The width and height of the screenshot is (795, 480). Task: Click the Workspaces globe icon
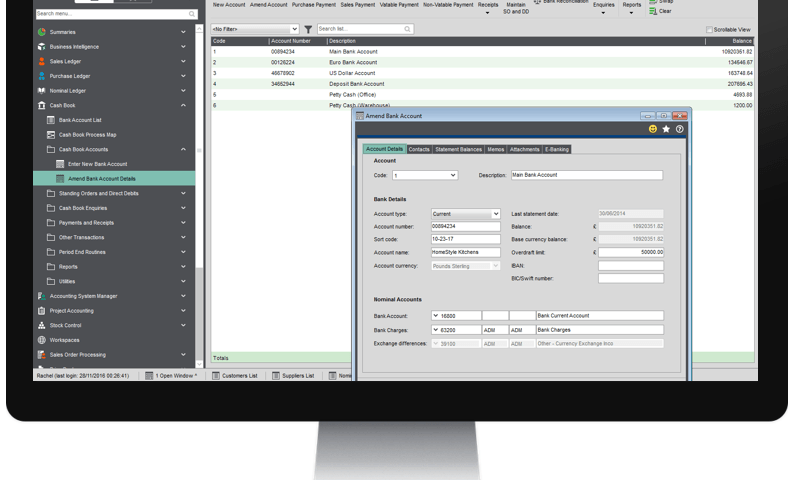click(42, 340)
